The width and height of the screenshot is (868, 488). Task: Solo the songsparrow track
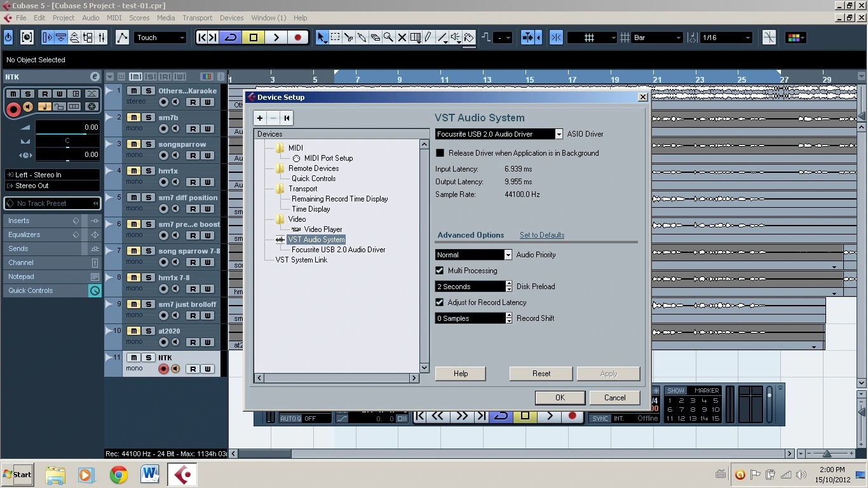point(148,144)
